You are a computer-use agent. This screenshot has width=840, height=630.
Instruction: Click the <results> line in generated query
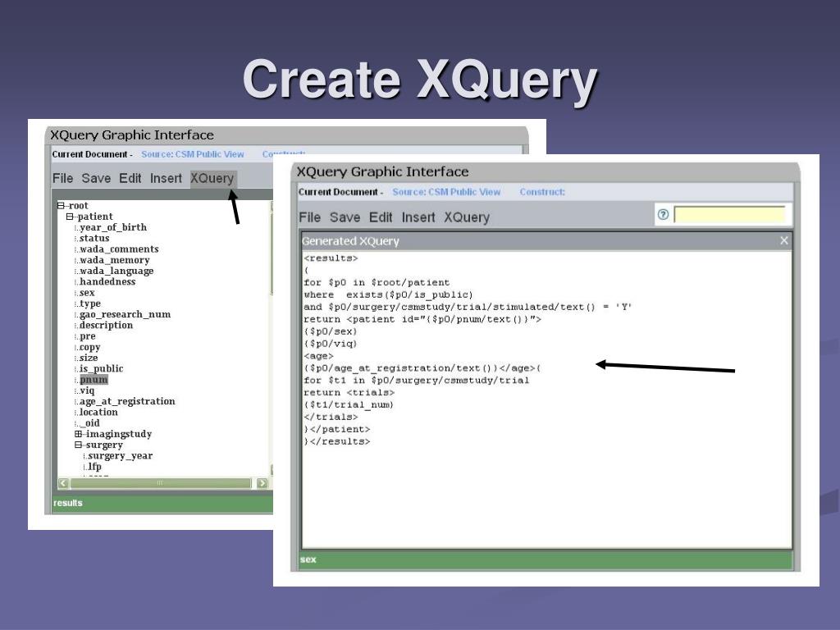(x=331, y=258)
